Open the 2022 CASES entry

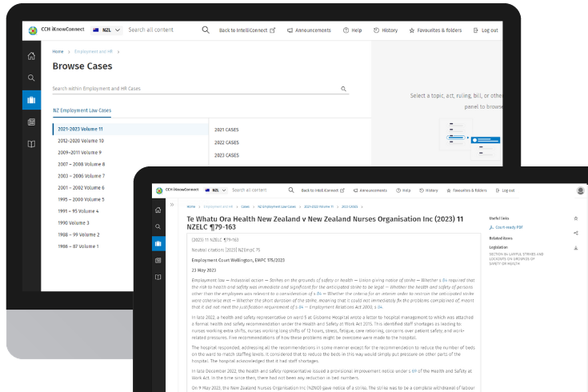pyautogui.click(x=227, y=142)
